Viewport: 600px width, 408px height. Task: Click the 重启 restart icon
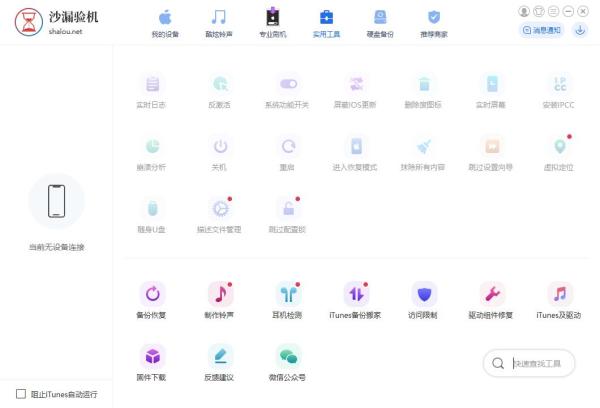point(288,146)
